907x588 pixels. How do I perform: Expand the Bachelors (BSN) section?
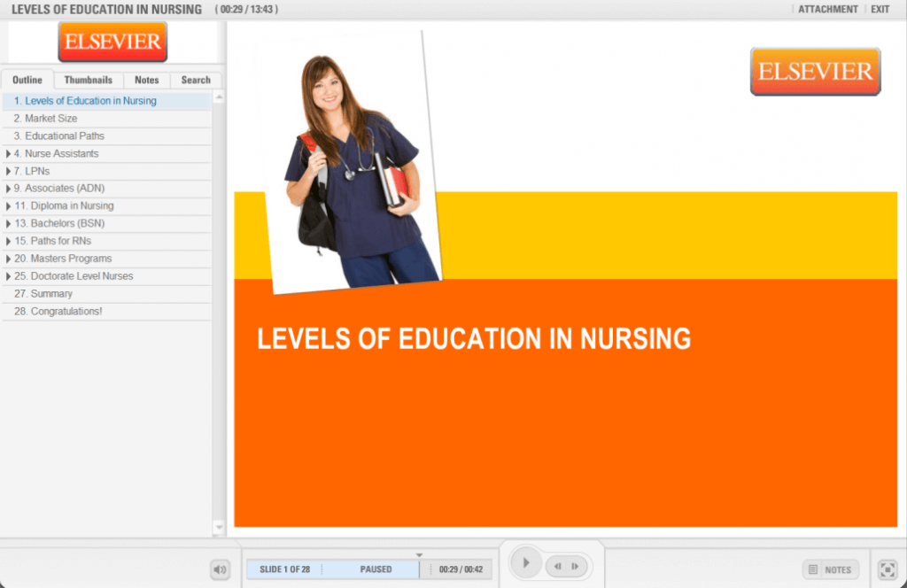tap(8, 223)
